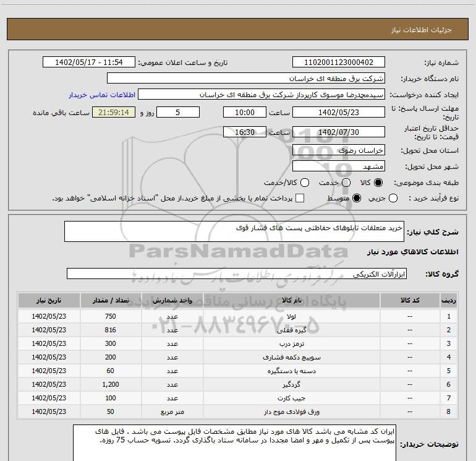Click the quantity value 1,200
This screenshot has height=461, width=476.
pos(111,384)
